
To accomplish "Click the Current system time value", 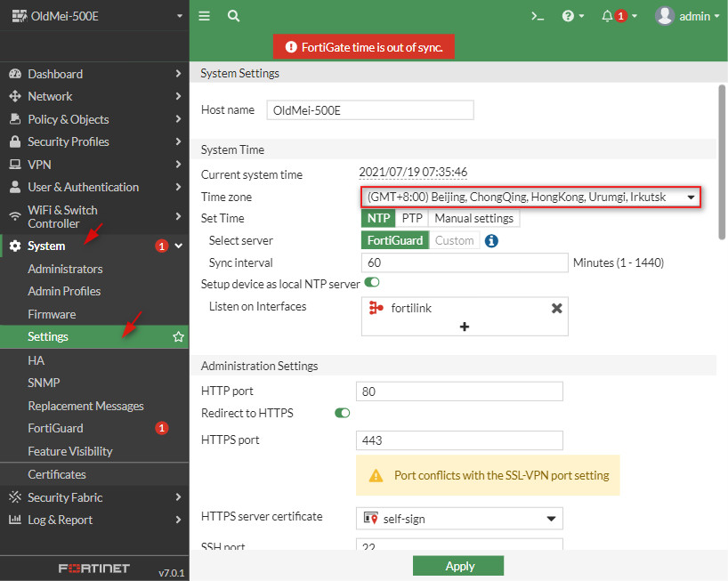I will (413, 173).
